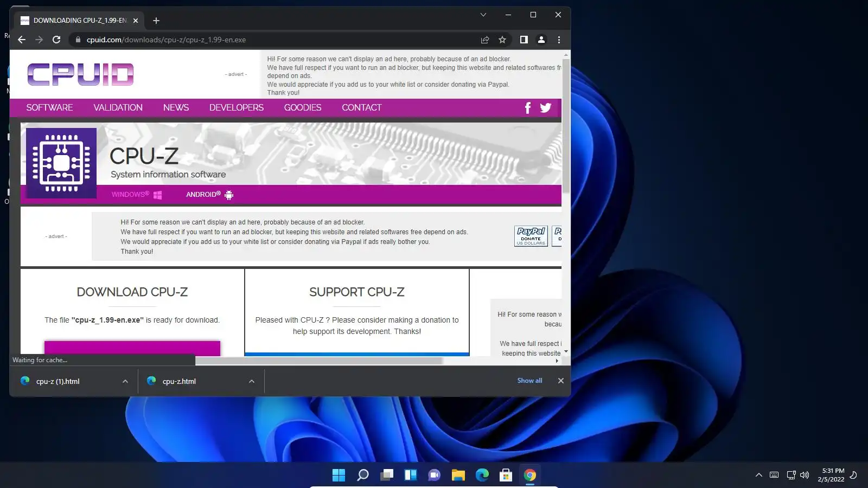Open the cpu-z.html downloaded file
The image size is (868, 488).
point(179,381)
